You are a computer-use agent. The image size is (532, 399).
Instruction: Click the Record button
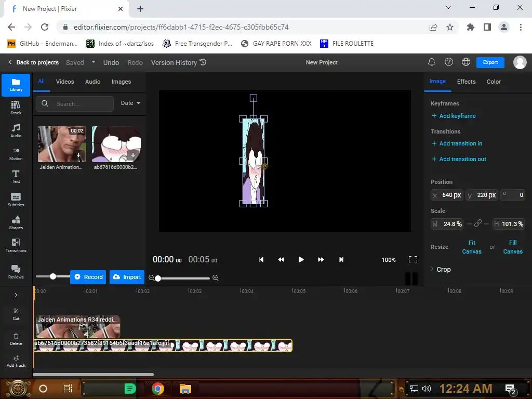click(x=88, y=277)
